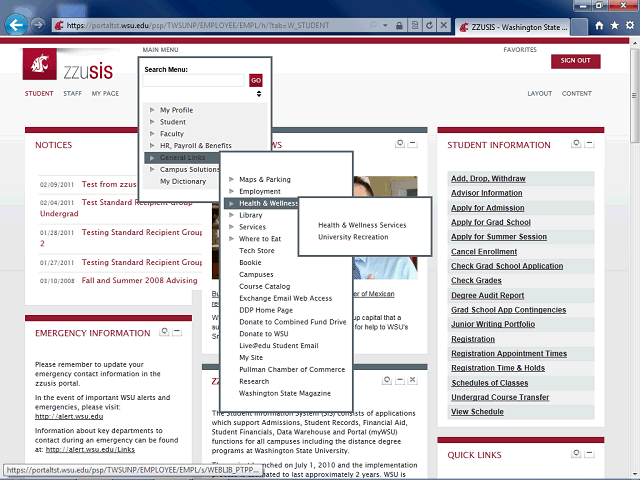
Task: Click the Refresh icon in the address bar
Action: (429, 25)
